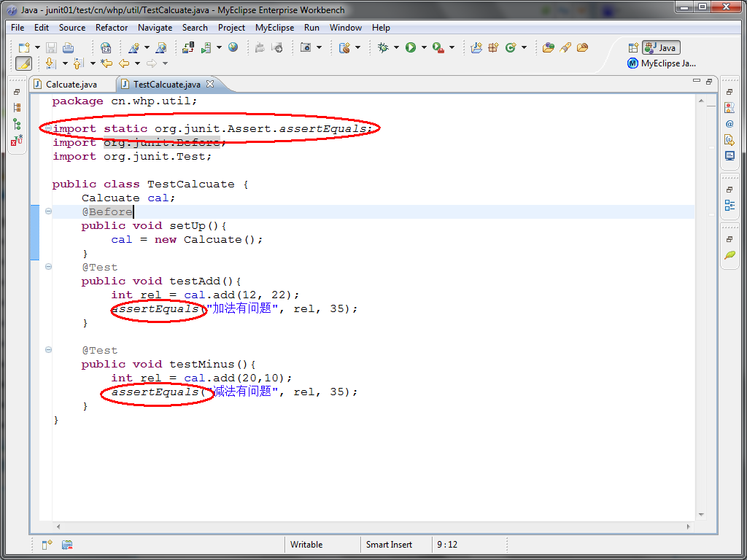Click the horizontal scrollbar right arrow
The image size is (747, 560).
(689, 526)
